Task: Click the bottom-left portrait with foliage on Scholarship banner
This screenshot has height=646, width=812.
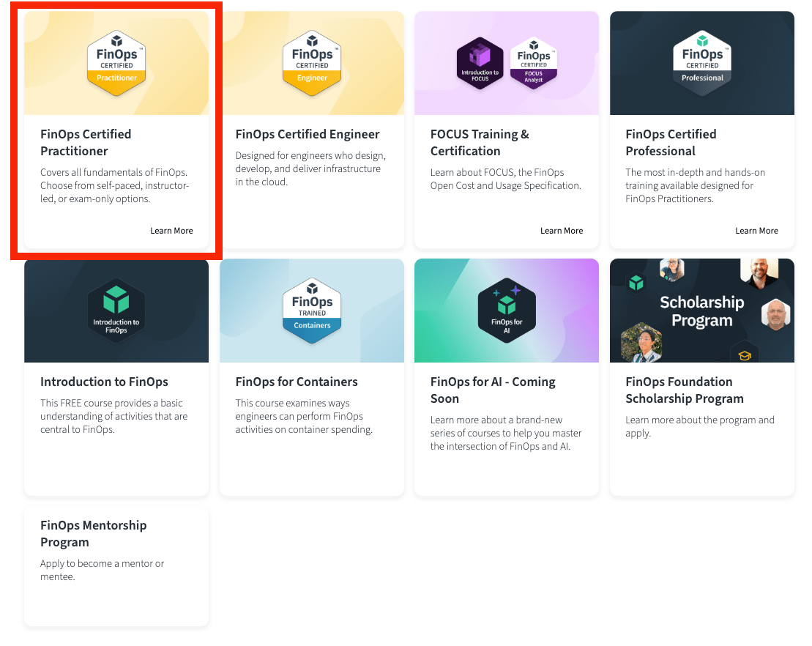Action: pos(641,343)
